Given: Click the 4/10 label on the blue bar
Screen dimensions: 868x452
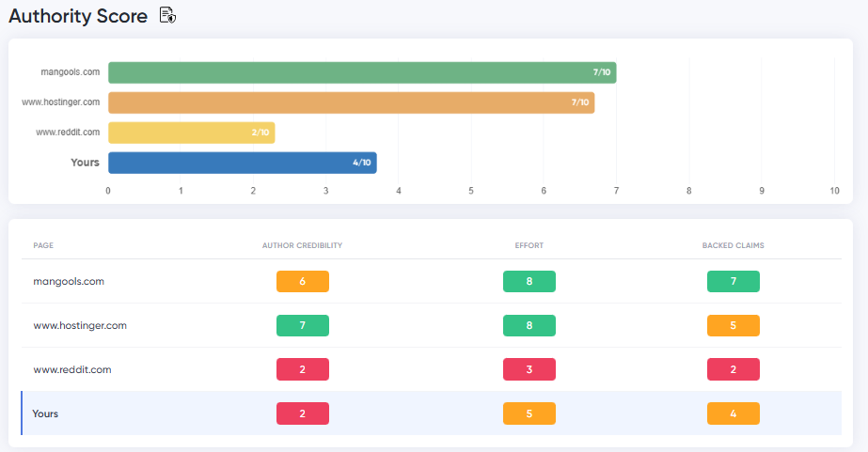Looking at the screenshot, I should coord(362,163).
